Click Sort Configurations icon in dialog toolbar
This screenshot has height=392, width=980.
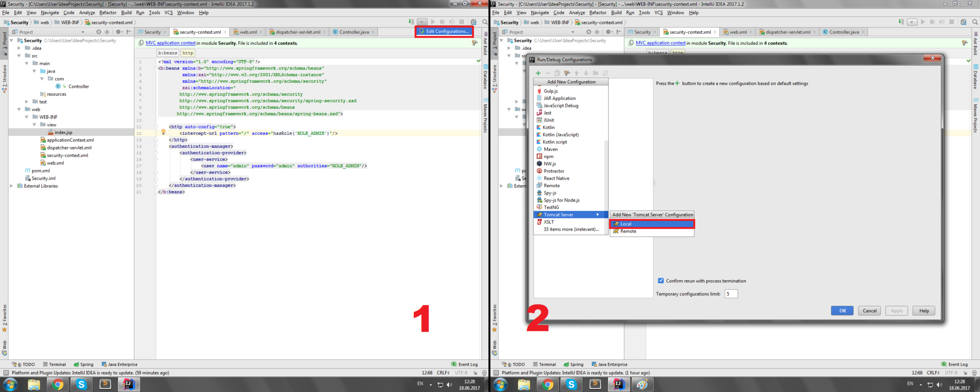(605, 73)
